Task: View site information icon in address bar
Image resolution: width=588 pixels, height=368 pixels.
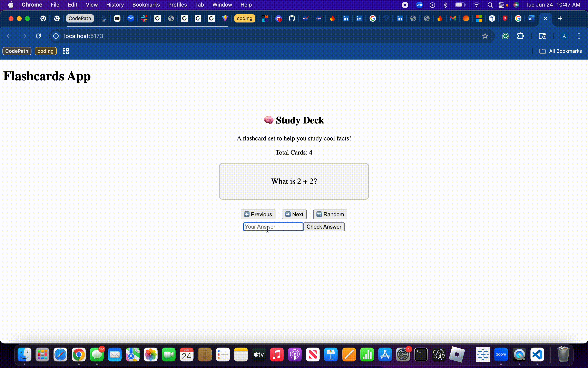Action: tap(56, 36)
